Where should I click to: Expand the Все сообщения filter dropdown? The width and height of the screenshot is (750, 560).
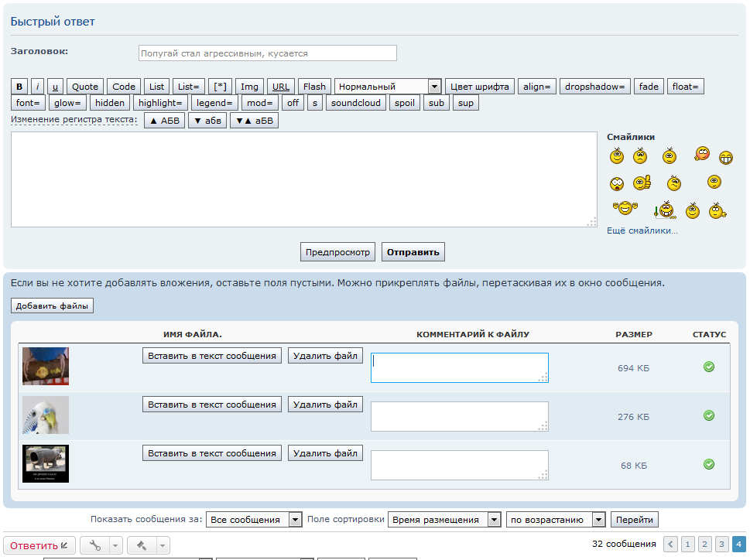pyautogui.click(x=253, y=520)
